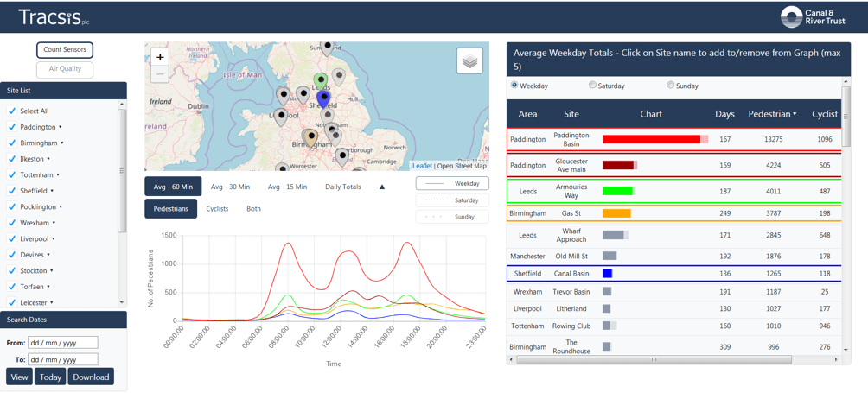The height and width of the screenshot is (393, 868).
Task: Sort by Pedestrian column arrow
Action: pyautogui.click(x=795, y=114)
